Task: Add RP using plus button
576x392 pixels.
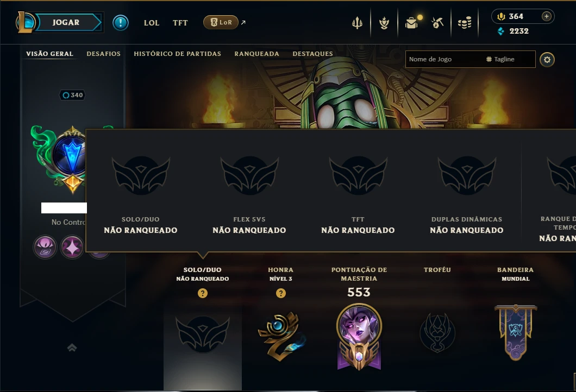Action: [547, 16]
